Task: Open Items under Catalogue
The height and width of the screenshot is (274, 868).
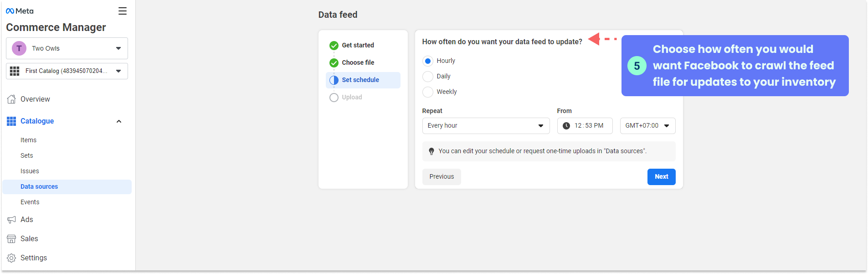Action: tap(28, 140)
